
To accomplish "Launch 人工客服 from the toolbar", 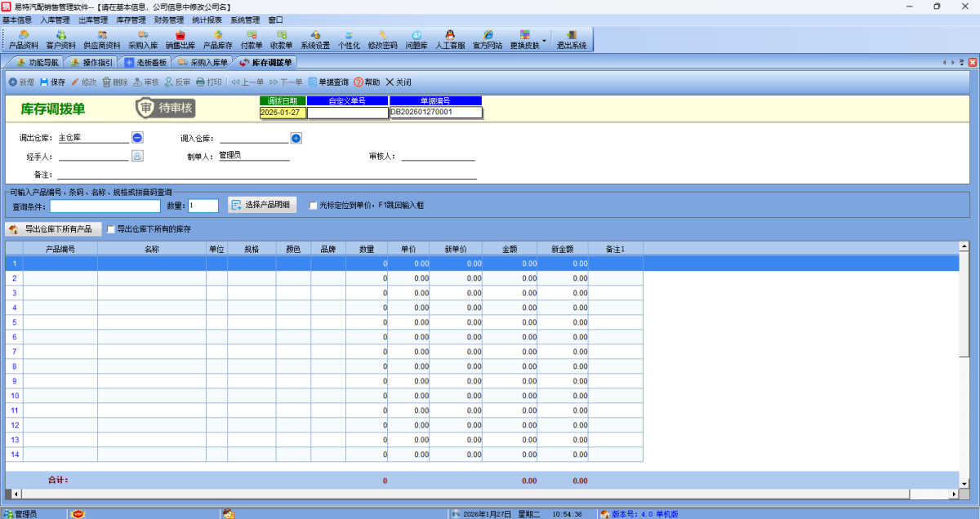I will point(450,39).
